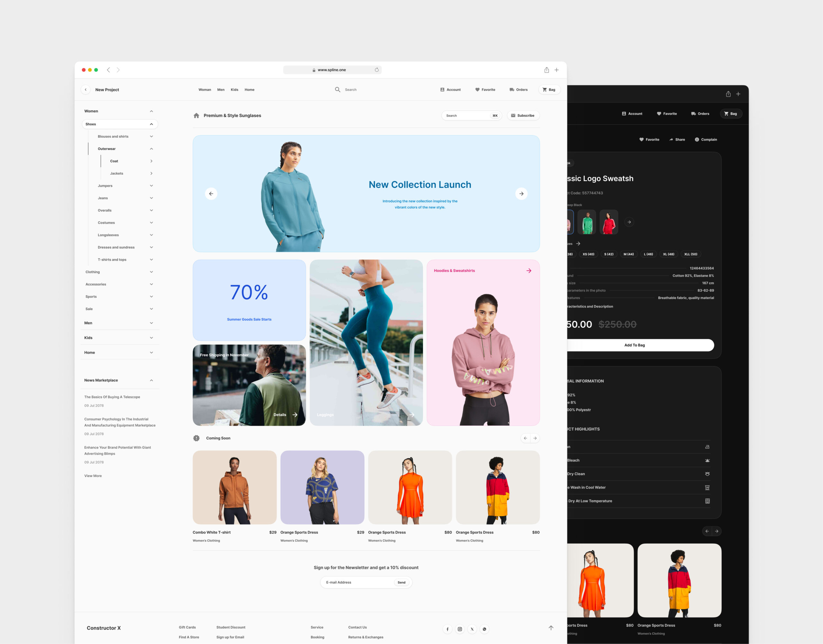Click Add To Bag in the dark window
This screenshot has height=644, width=823.
(635, 345)
